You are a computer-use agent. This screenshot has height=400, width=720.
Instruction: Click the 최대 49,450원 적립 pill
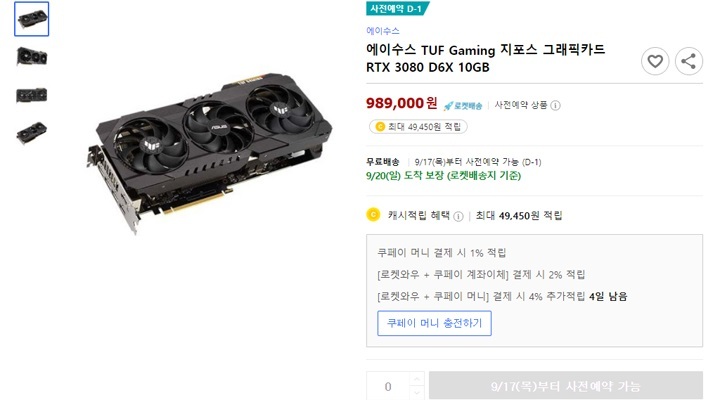click(x=418, y=127)
